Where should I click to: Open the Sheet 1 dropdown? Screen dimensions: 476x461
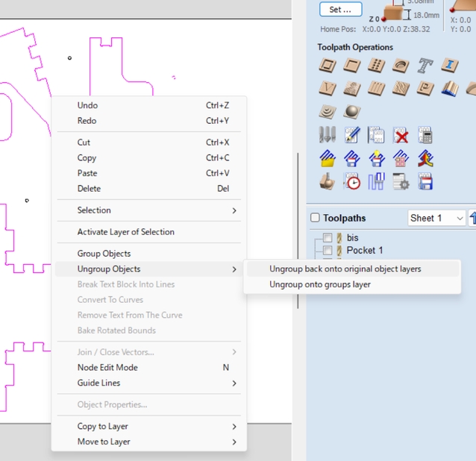[x=436, y=218]
